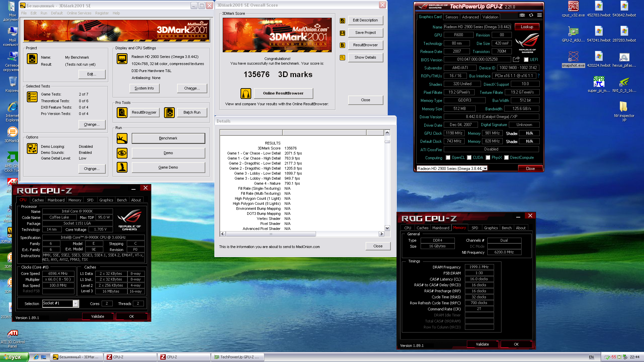The width and height of the screenshot is (644, 362).
Task: Click the GPU-Z refresh icon
Action: (x=531, y=15)
